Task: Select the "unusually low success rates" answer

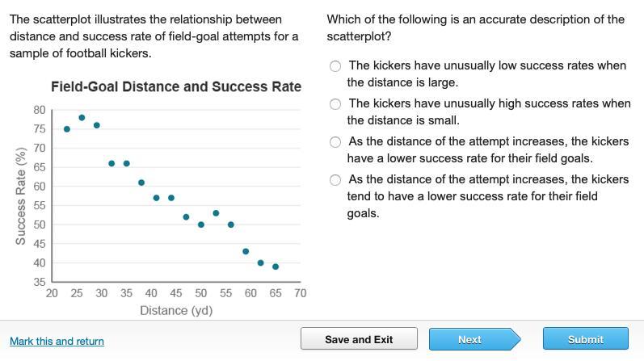Action: coord(335,66)
